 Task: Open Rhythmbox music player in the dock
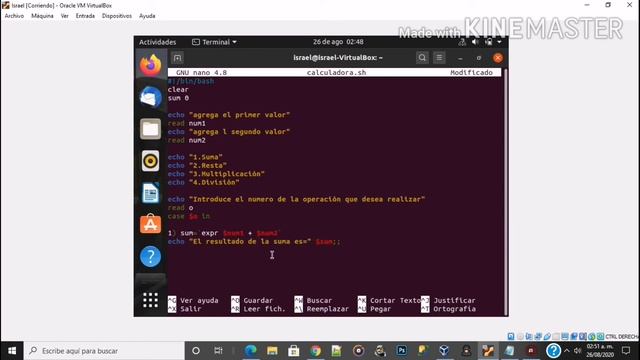pyautogui.click(x=150, y=161)
